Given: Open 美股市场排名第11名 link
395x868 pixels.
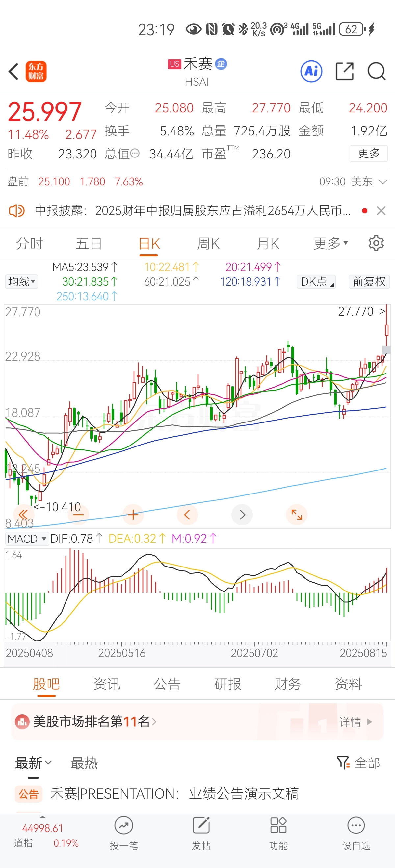Looking at the screenshot, I should (x=94, y=722).
